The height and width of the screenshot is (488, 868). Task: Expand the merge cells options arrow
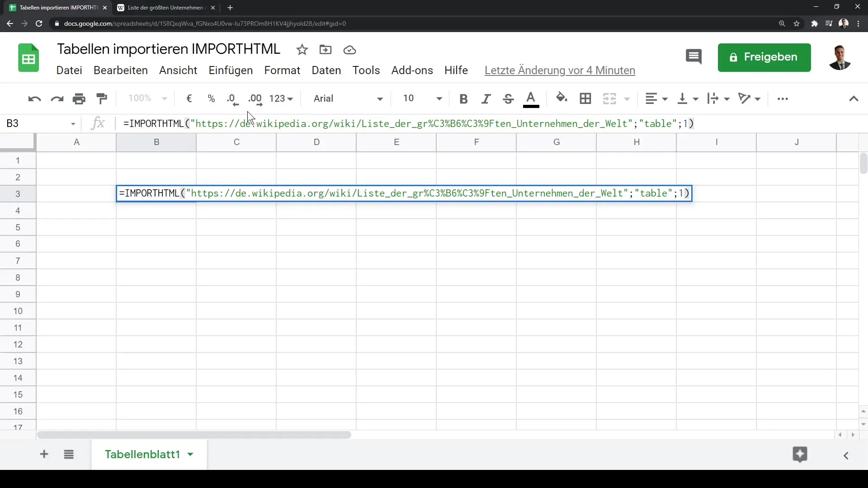627,99
